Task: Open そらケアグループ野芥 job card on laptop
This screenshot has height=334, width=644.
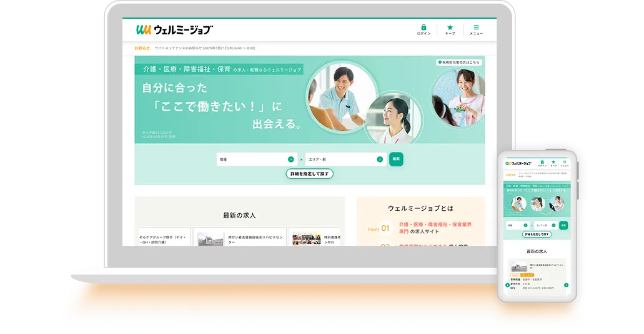Action: pyautogui.click(x=164, y=237)
